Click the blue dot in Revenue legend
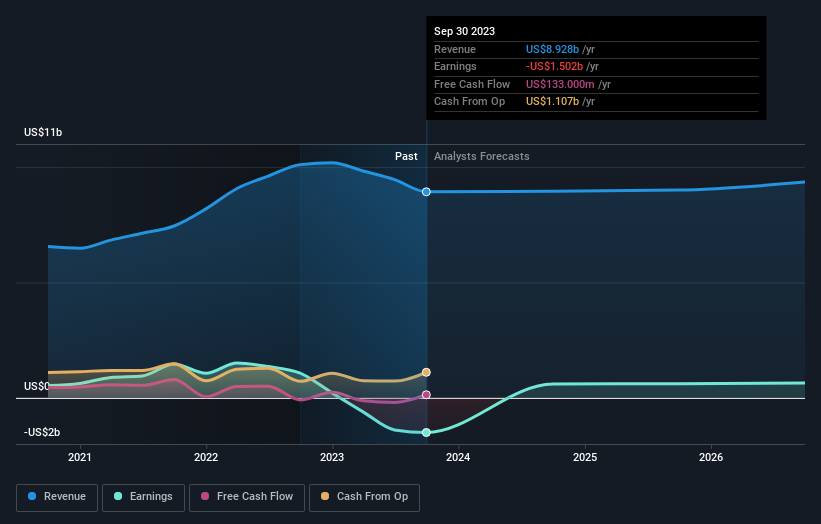Viewport: 821px width, 524px height. click(32, 496)
